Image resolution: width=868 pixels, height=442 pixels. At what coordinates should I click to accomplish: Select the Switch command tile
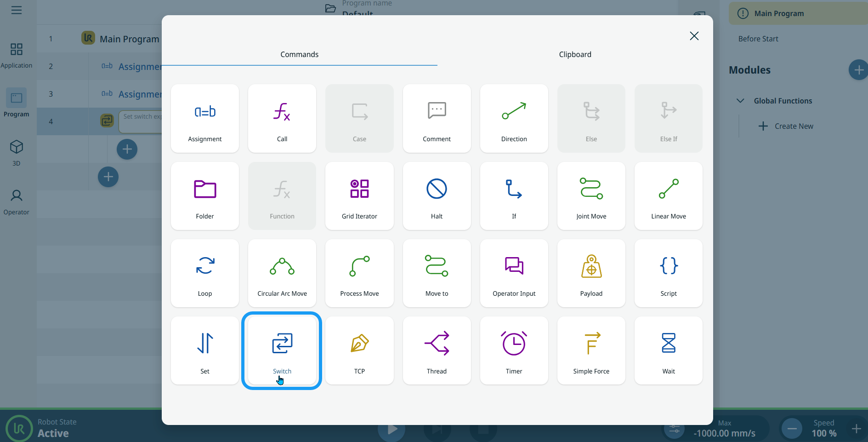(282, 350)
